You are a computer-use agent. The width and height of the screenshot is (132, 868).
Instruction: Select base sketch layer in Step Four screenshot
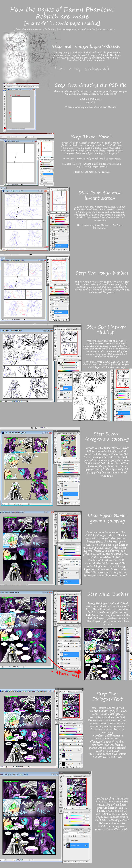(x=59, y=246)
